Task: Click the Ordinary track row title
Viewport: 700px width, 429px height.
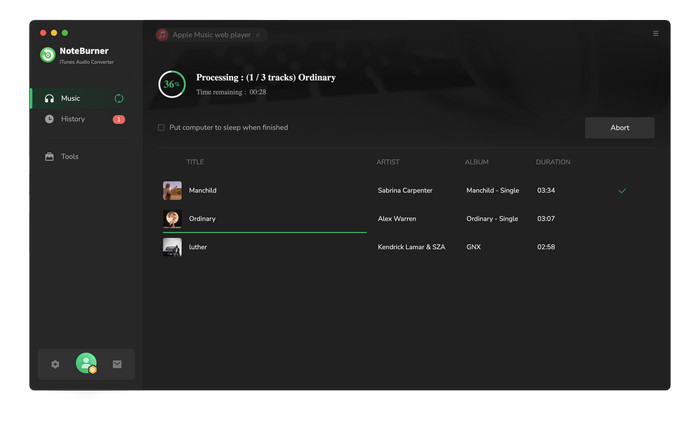Action: coord(202,219)
